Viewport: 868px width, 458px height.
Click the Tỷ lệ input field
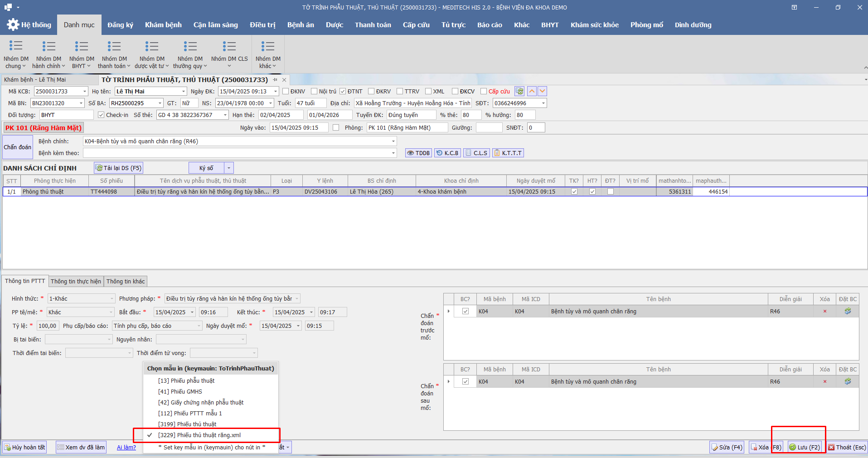(47, 326)
